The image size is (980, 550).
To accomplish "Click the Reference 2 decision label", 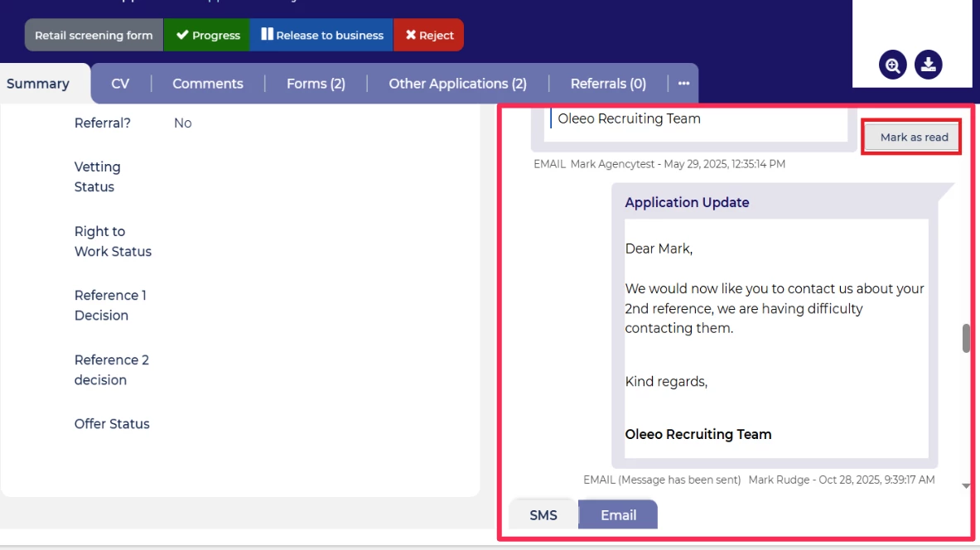I will [112, 370].
